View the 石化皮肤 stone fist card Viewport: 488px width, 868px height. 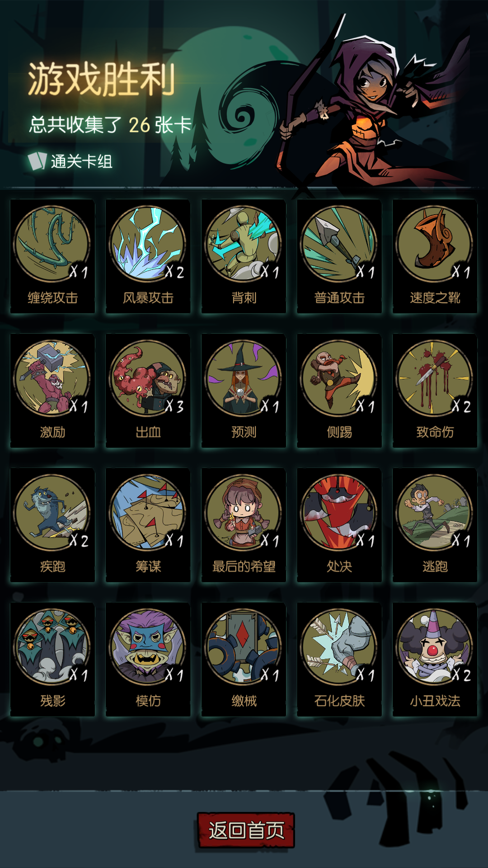[x=339, y=659]
